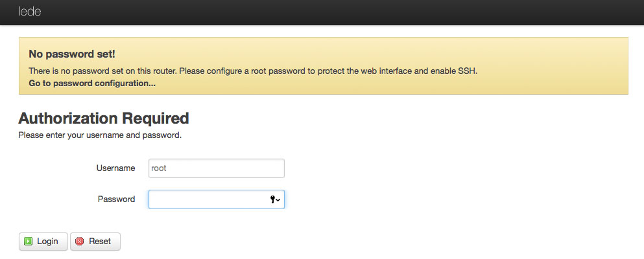Click the Username label
644x259 pixels.
pyautogui.click(x=116, y=168)
